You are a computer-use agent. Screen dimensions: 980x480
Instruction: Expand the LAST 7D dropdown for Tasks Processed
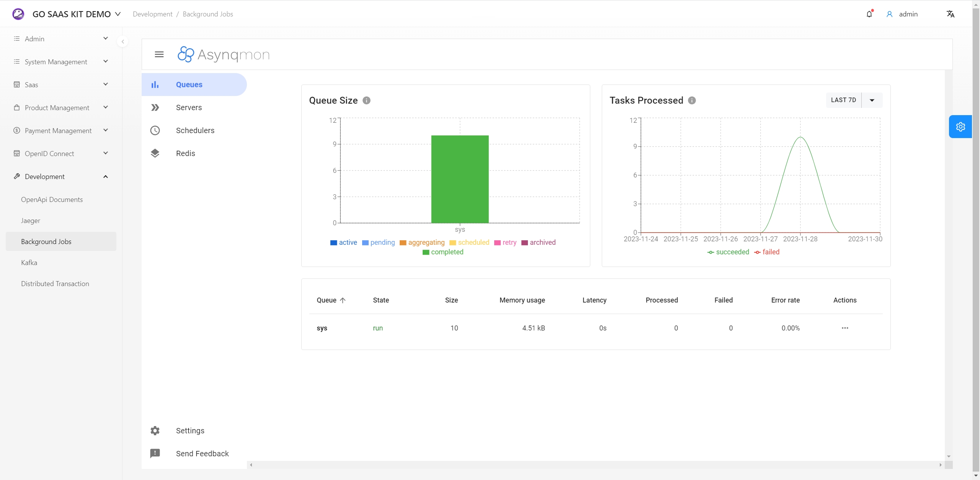coord(872,100)
